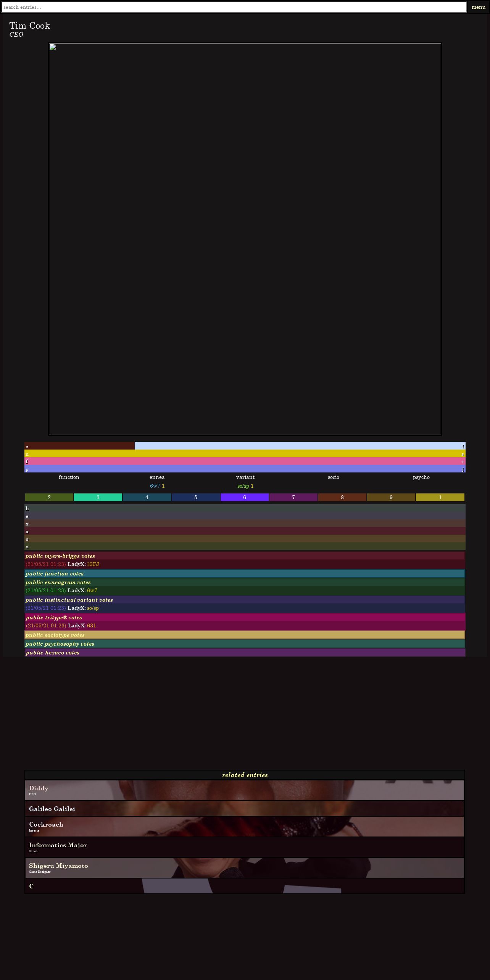Click enneagram type 4 swatch
This screenshot has height=980, width=490.
(x=147, y=497)
